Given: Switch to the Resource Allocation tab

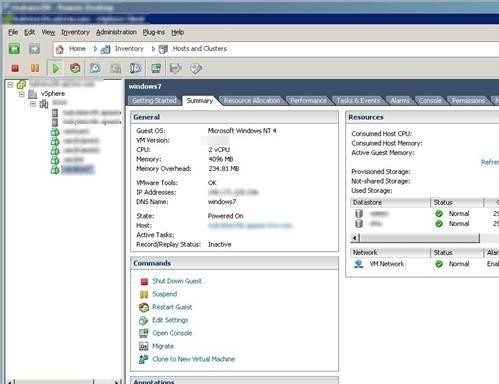Looking at the screenshot, I should 252,101.
